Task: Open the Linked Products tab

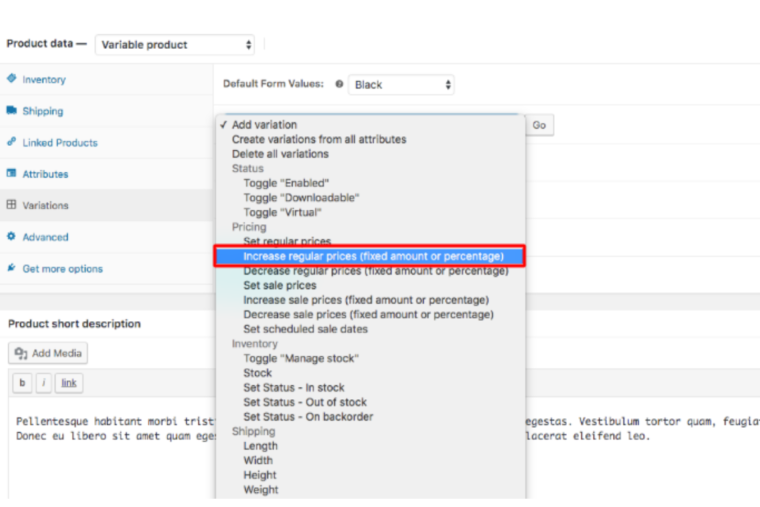Action: click(x=106, y=143)
